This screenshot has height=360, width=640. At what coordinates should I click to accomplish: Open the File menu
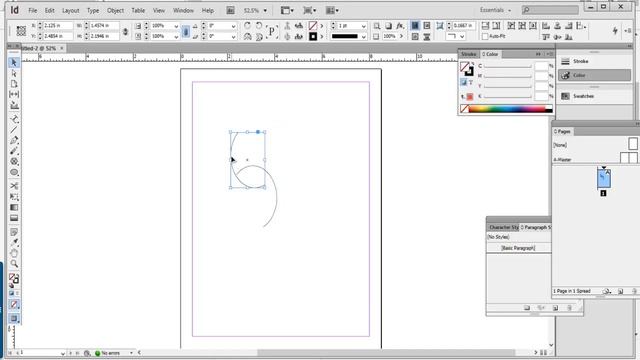point(33,10)
